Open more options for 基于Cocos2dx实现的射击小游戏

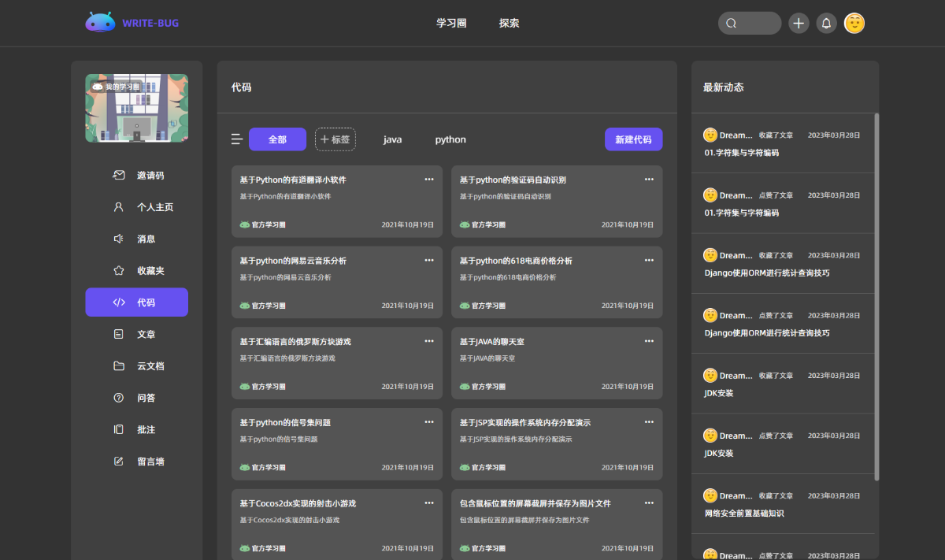(x=429, y=503)
